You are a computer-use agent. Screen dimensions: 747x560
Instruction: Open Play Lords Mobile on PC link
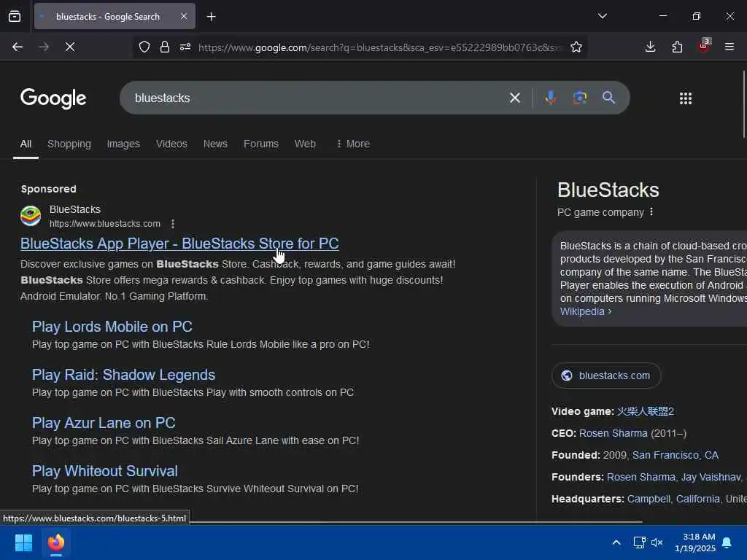(112, 327)
